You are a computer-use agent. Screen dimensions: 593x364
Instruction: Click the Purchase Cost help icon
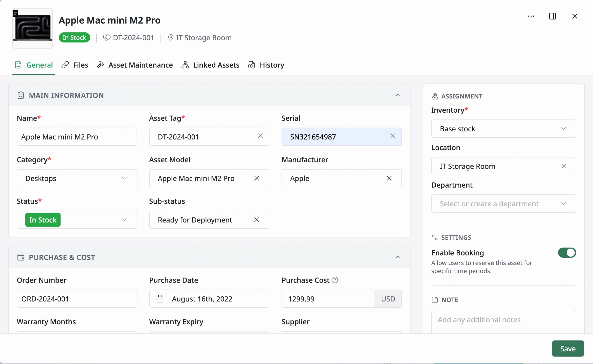click(x=335, y=280)
